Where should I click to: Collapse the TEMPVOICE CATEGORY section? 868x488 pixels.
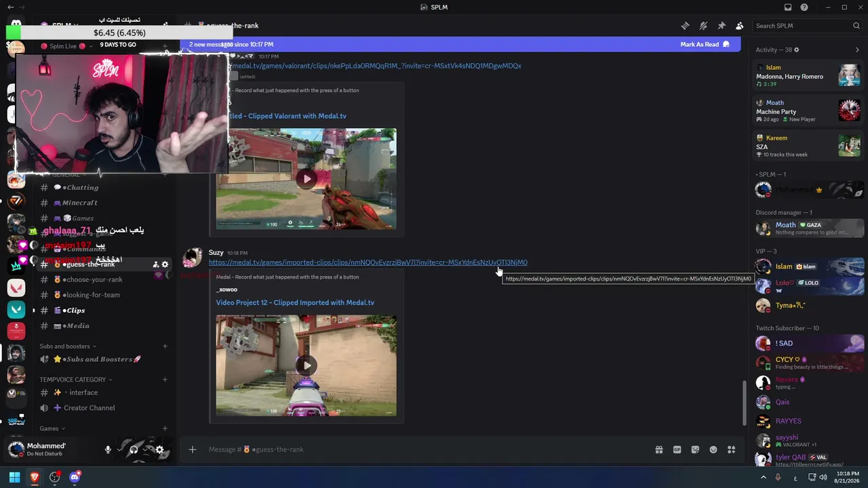pyautogui.click(x=76, y=380)
